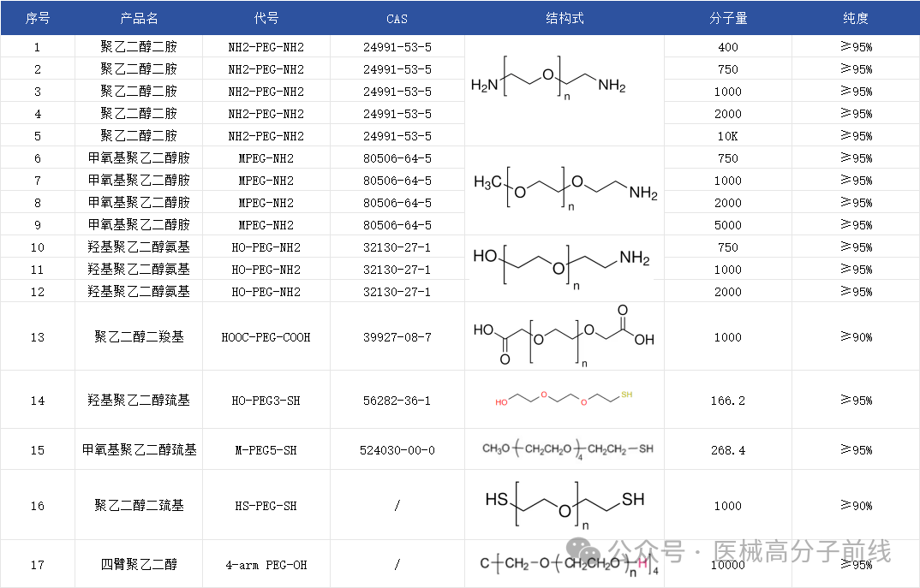Click the 序号 column header
The width and height of the screenshot is (920, 588).
pyautogui.click(x=38, y=18)
